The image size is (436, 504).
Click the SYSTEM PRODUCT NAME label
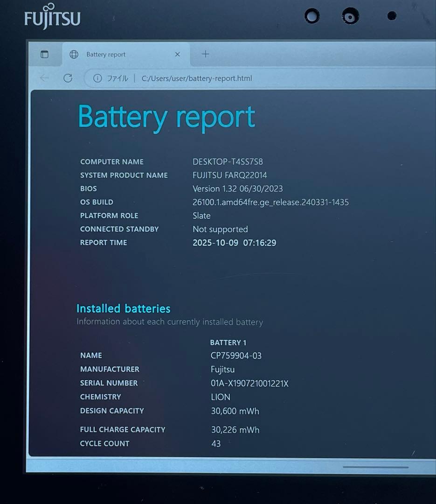click(x=124, y=175)
